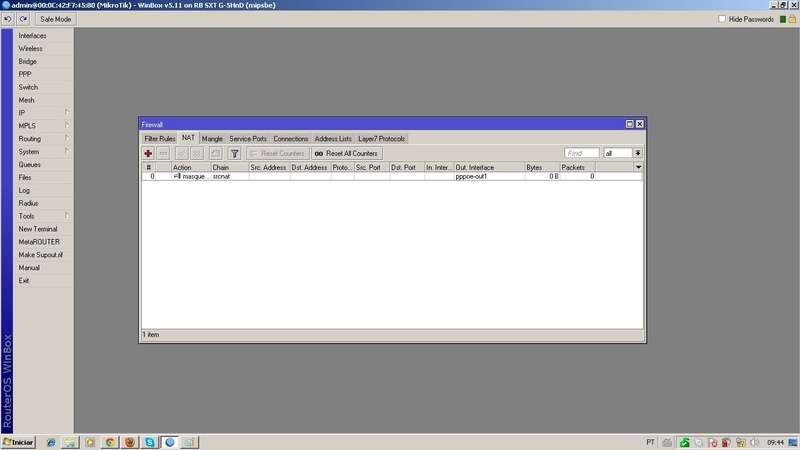
Task: Open the Radius menu item
Action: (43, 203)
